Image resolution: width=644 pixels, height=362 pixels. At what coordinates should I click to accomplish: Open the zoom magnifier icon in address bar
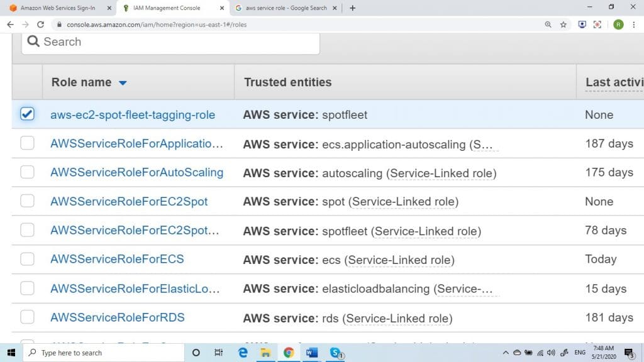click(x=548, y=25)
